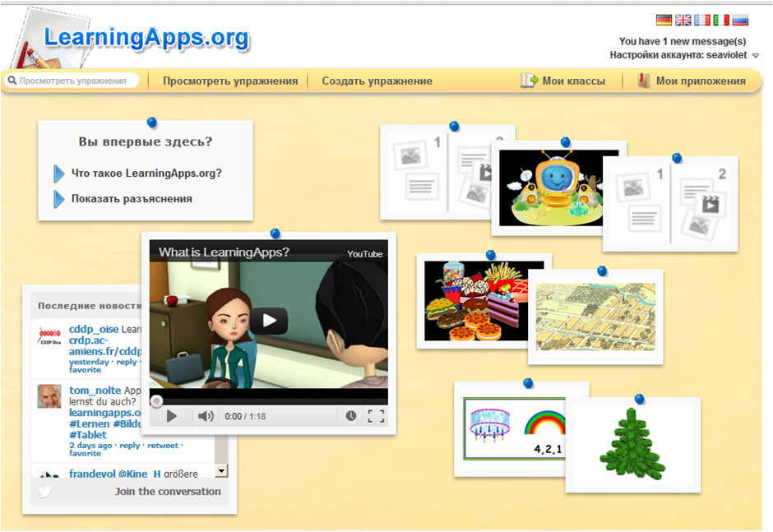Click the tom_nolte avatar photo
This screenshot has width=773, height=532.
(x=49, y=396)
